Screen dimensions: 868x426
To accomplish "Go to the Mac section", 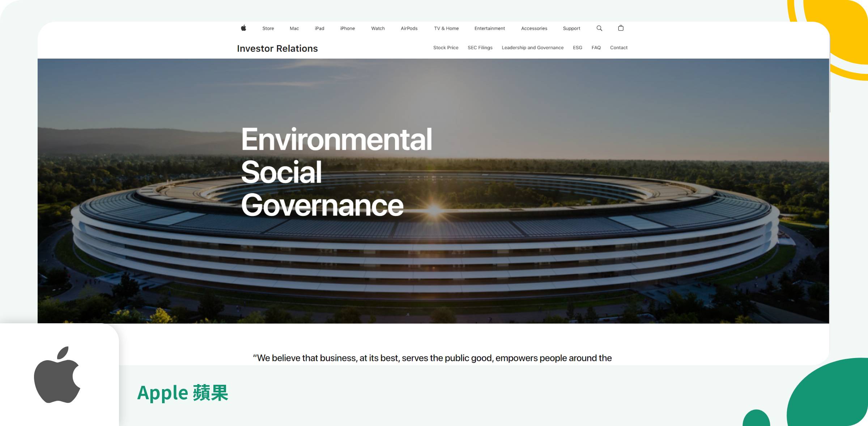I will [294, 29].
